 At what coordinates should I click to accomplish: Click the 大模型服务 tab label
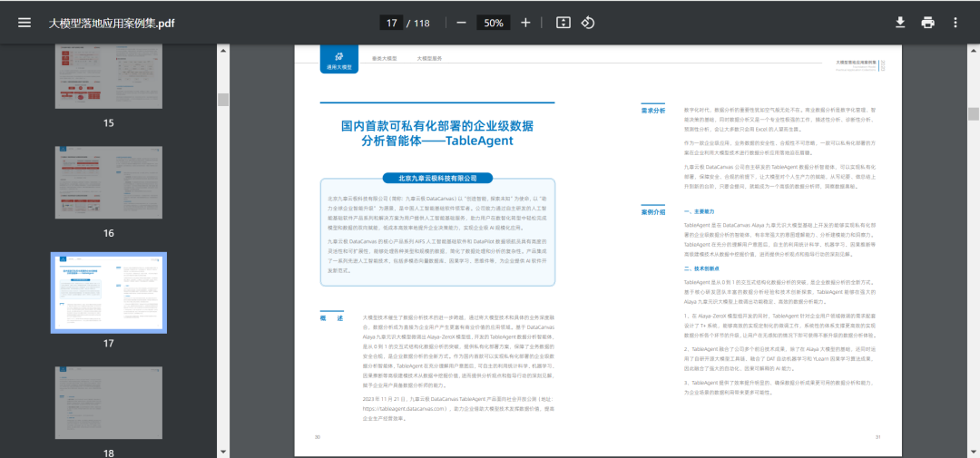click(430, 58)
